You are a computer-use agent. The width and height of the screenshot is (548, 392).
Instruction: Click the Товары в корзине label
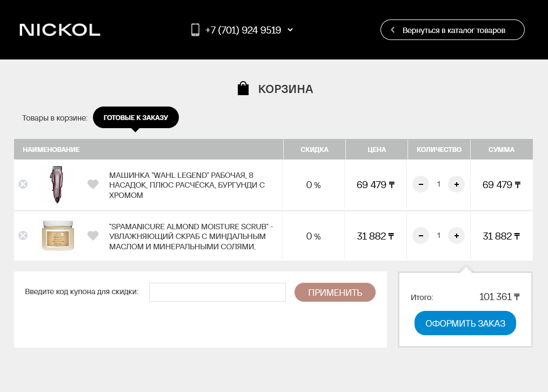point(55,118)
